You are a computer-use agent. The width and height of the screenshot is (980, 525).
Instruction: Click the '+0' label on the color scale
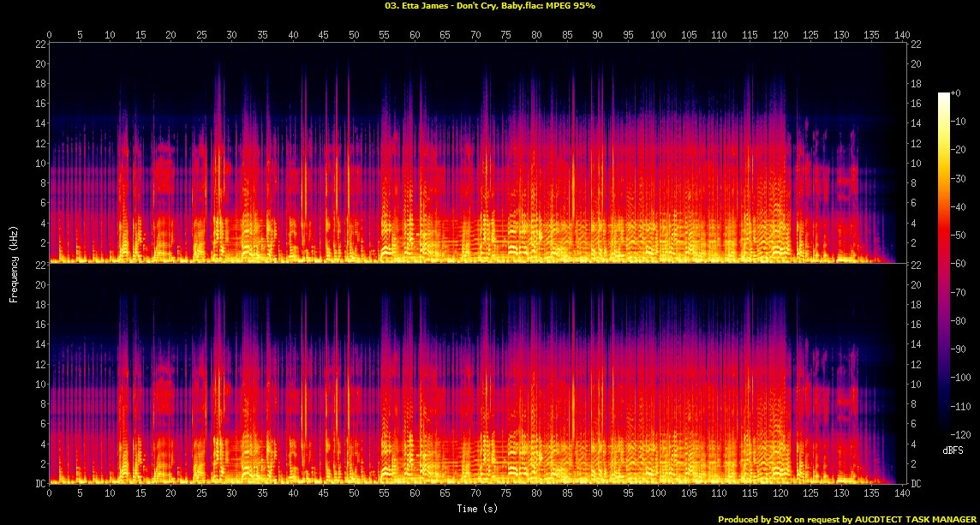[x=956, y=92]
